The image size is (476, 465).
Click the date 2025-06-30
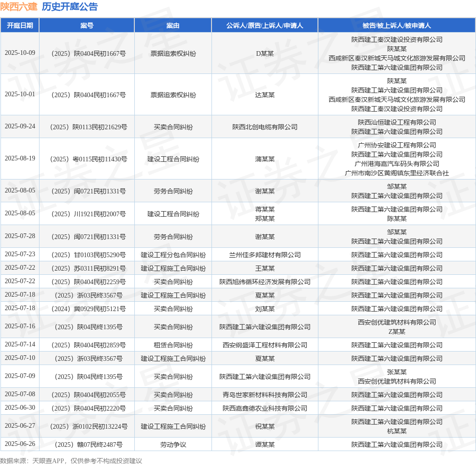20,408
